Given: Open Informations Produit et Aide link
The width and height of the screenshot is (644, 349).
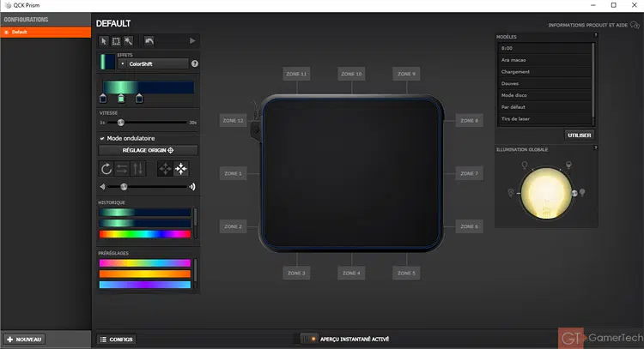Looking at the screenshot, I should pos(593,25).
